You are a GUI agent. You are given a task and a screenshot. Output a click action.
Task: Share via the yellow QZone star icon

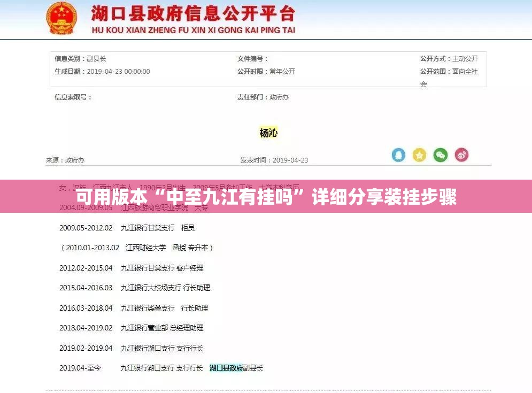[x=419, y=155]
